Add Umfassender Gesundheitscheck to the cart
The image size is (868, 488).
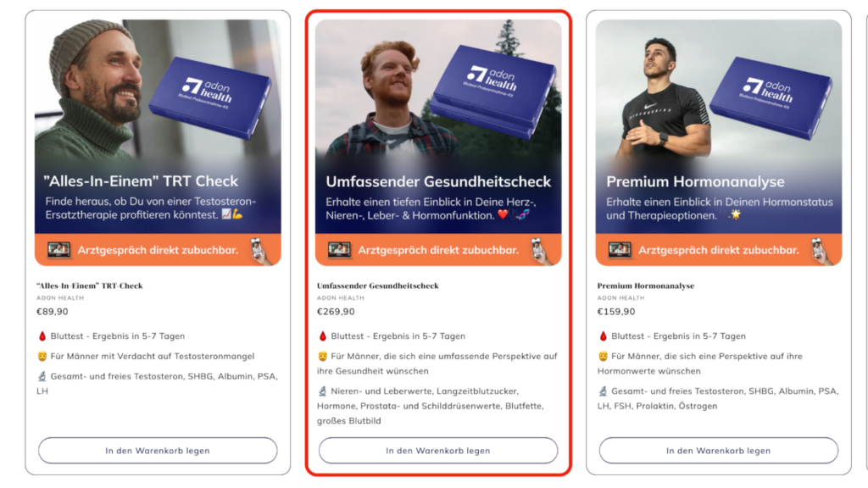(x=438, y=451)
